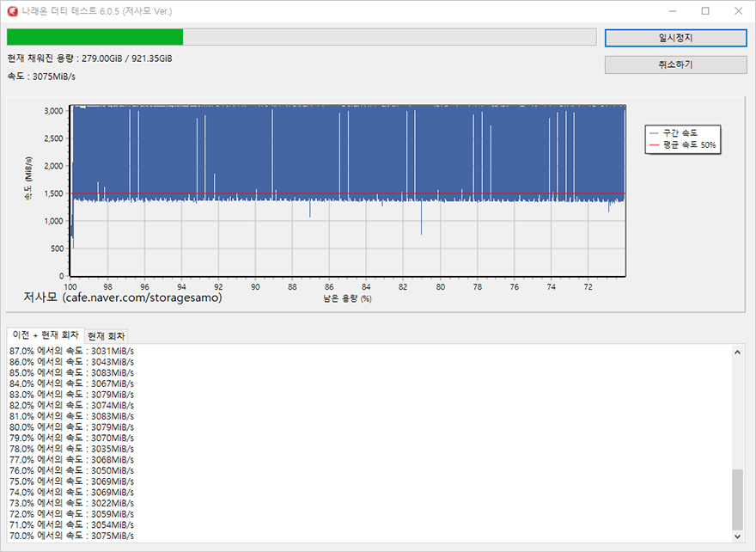Select the 73.0% 3022MiB/s log line

click(x=71, y=503)
